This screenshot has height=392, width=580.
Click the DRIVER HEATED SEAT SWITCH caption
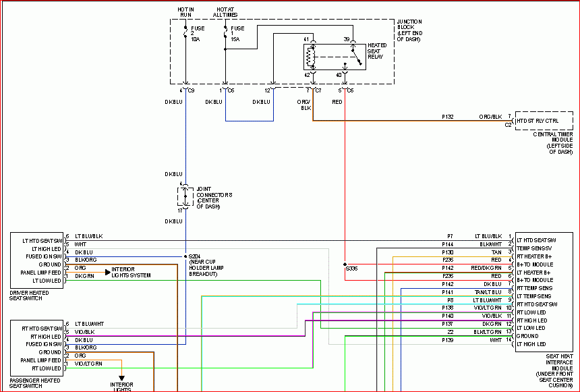point(29,296)
